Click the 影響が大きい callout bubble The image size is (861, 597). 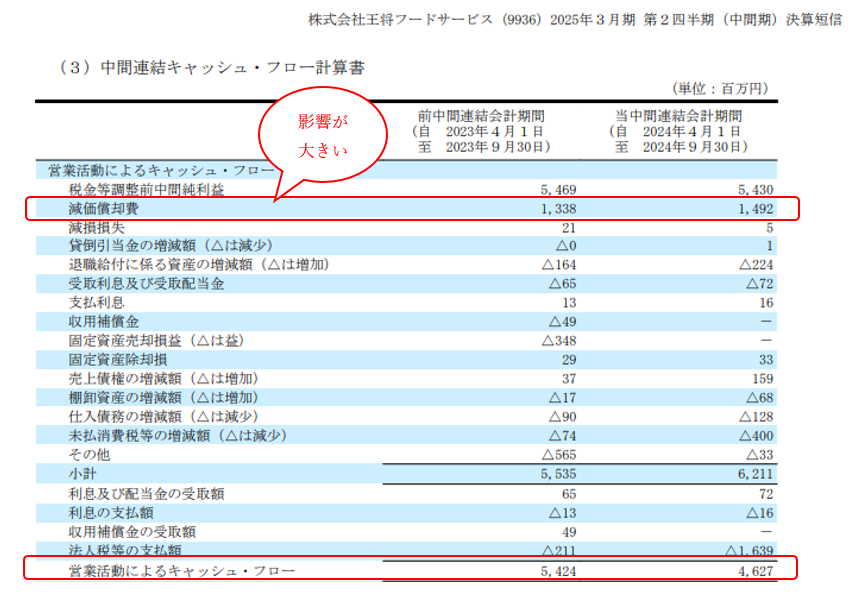coord(322,138)
